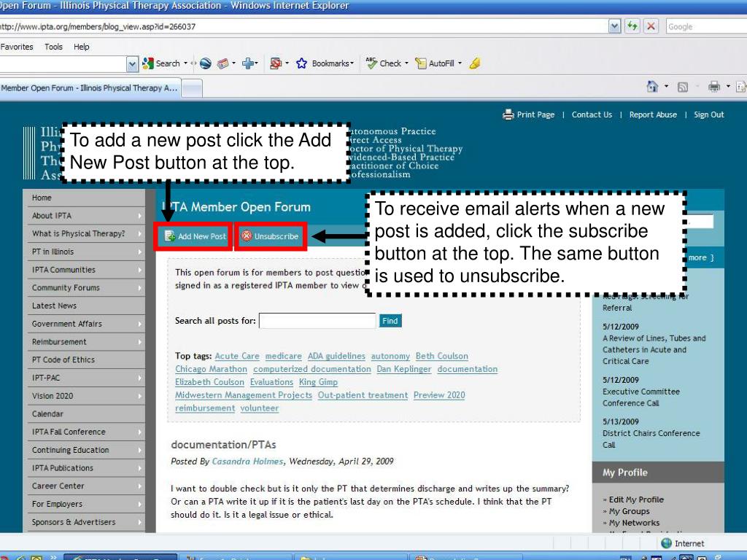Click the yellow highlighter icon

(474, 63)
